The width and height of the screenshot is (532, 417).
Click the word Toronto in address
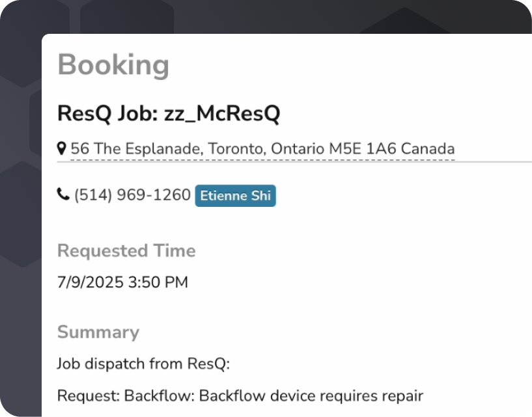[x=237, y=149]
